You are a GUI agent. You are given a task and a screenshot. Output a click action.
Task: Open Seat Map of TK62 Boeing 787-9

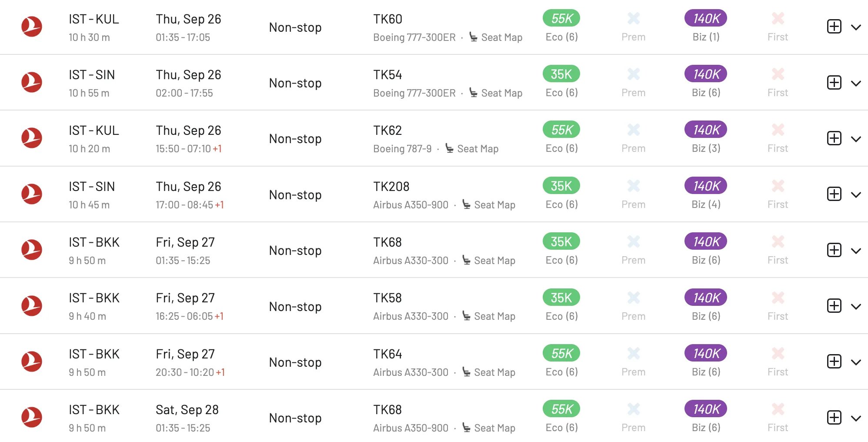click(472, 149)
